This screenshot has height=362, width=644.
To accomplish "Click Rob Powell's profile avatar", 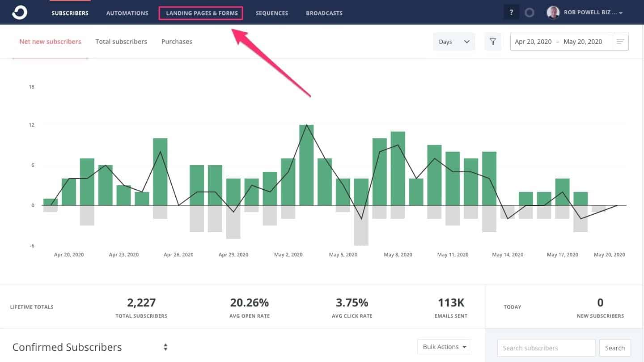I will (553, 12).
